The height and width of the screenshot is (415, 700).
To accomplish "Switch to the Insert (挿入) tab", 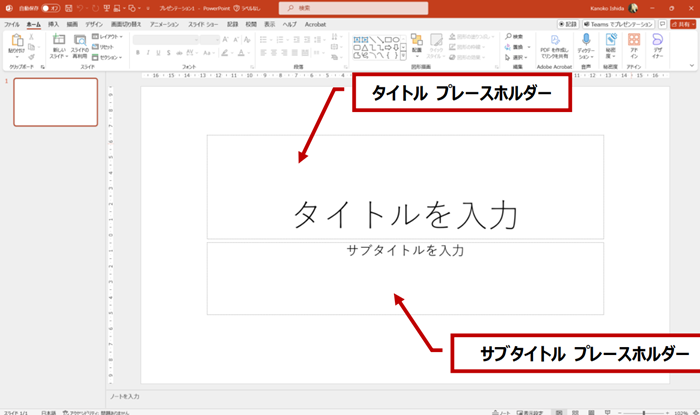I will (x=53, y=23).
